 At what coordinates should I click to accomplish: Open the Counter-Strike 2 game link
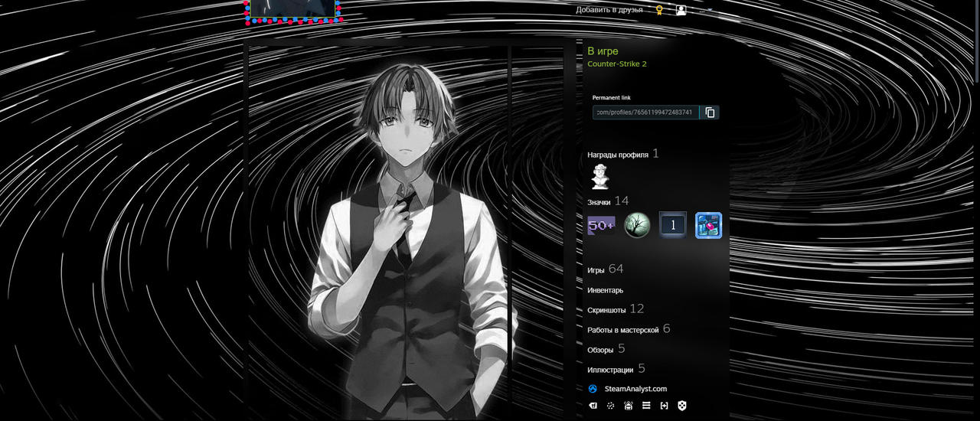(x=617, y=64)
